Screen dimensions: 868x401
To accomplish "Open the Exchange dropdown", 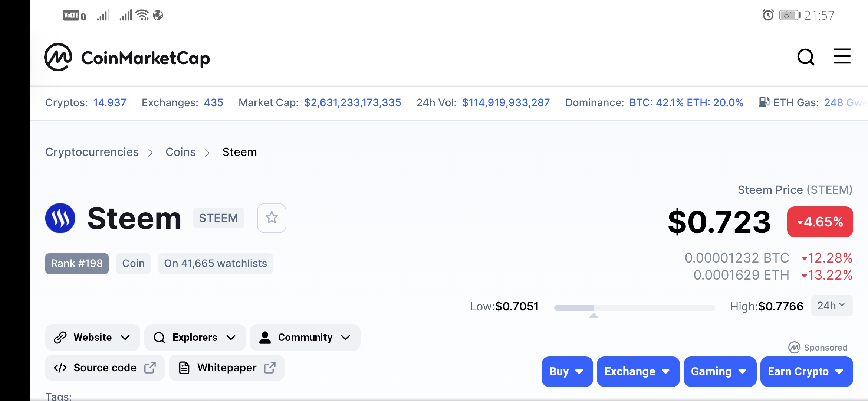I will [x=638, y=372].
